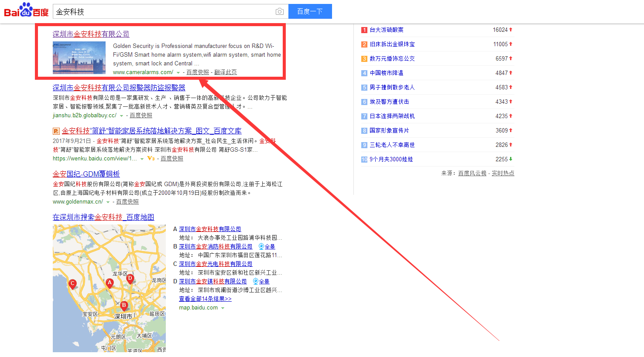The width and height of the screenshot is (644, 357).
Task: Open hot topic 男子撞倒散步老人
Action: [392, 87]
